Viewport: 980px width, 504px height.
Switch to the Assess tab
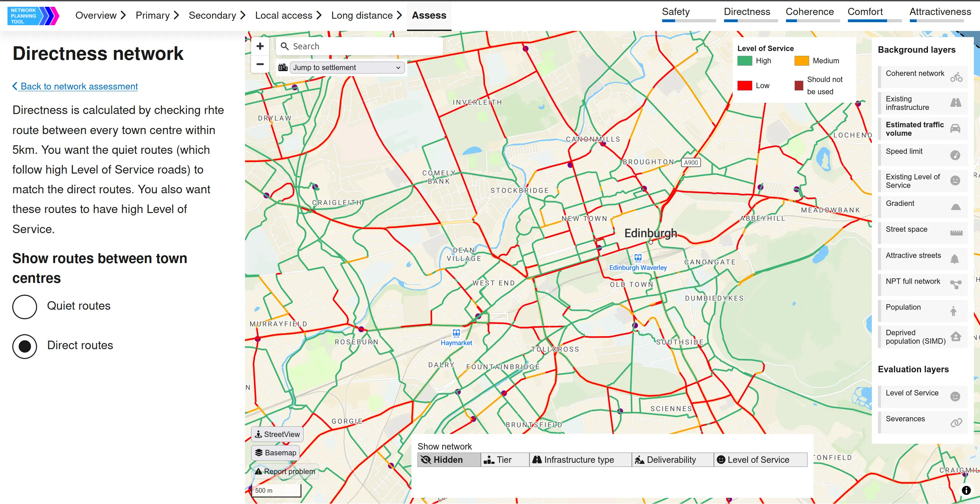429,16
